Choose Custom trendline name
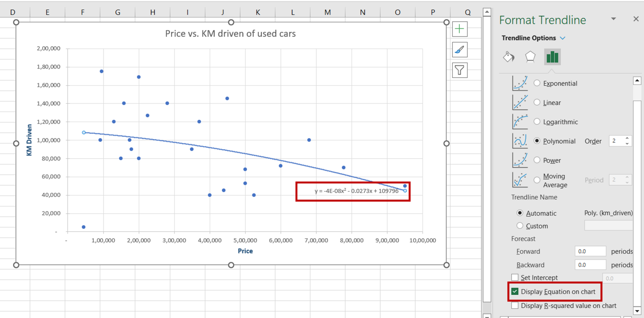Image resolution: width=644 pixels, height=318 pixels. 520,226
